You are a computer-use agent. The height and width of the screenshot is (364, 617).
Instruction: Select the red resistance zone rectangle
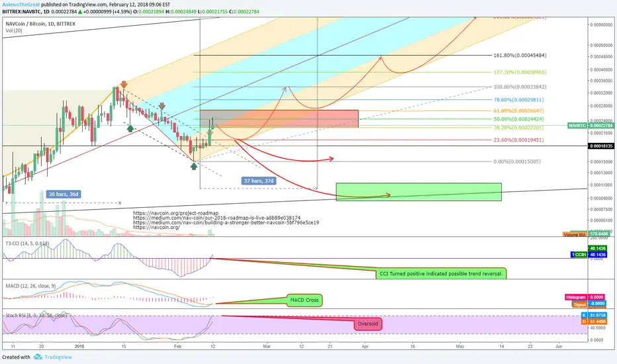coord(279,119)
